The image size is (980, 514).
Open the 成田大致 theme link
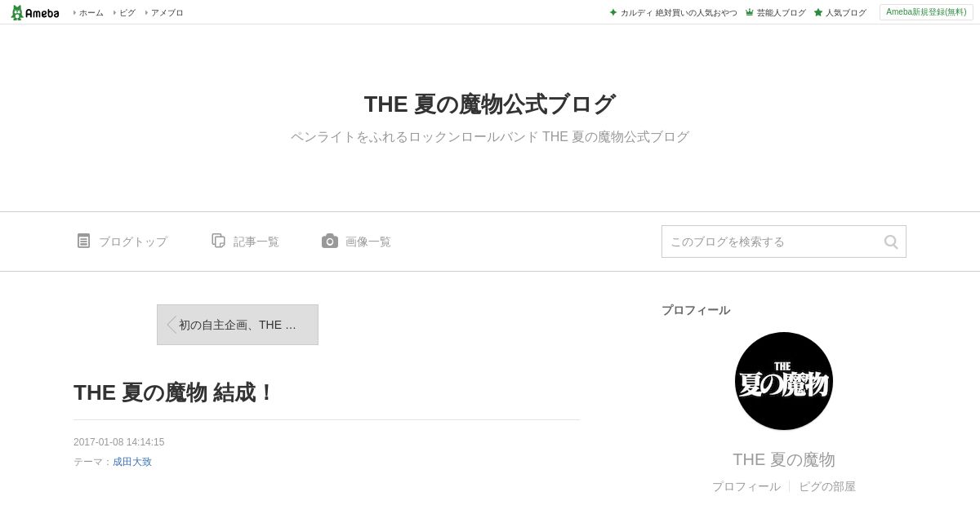point(132,462)
